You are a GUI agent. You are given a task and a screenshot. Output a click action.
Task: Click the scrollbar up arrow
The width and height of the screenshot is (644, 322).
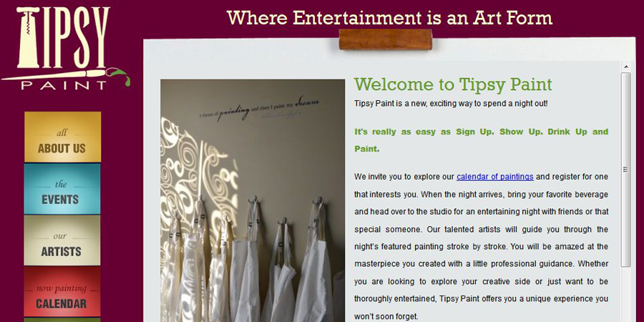625,67
